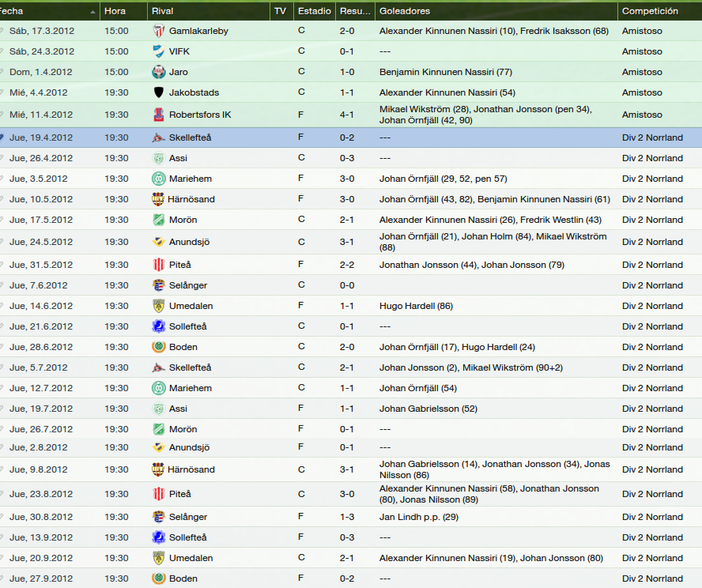702x588 pixels.
Task: Click Härnösand crest in 9.8.2012 row
Action: 157,469
